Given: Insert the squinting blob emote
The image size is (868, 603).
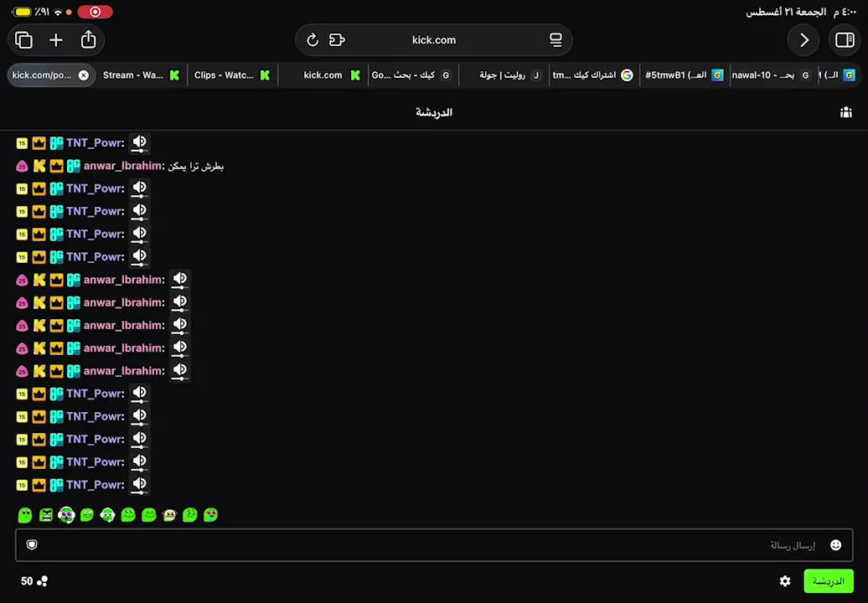Looking at the screenshot, I should pos(190,515).
